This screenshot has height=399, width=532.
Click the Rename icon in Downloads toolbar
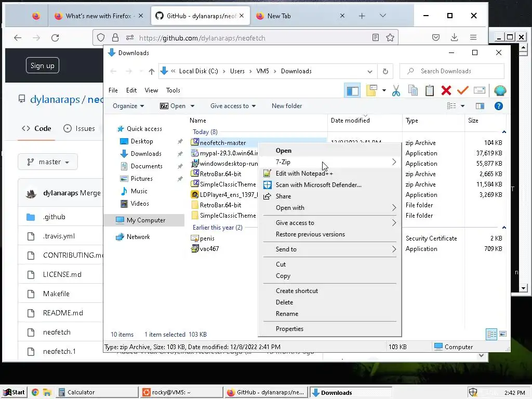coord(480,90)
